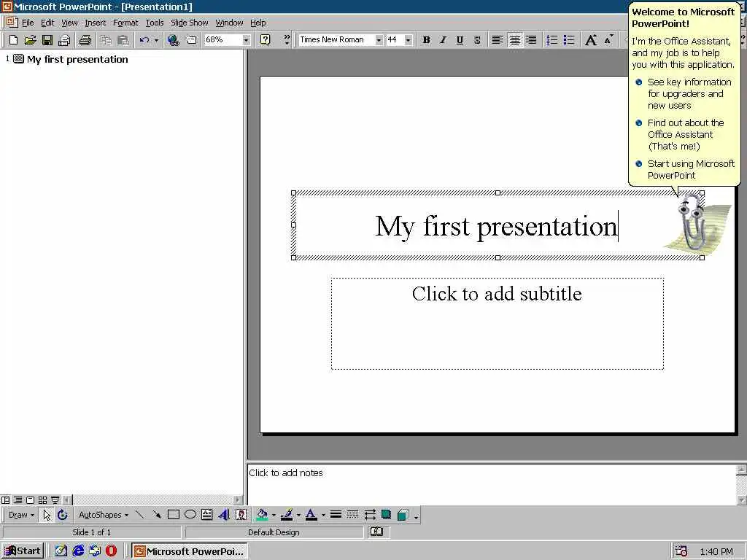747x560 pixels.
Task: Open the Fill Color dropdown arrow
Action: point(274,515)
